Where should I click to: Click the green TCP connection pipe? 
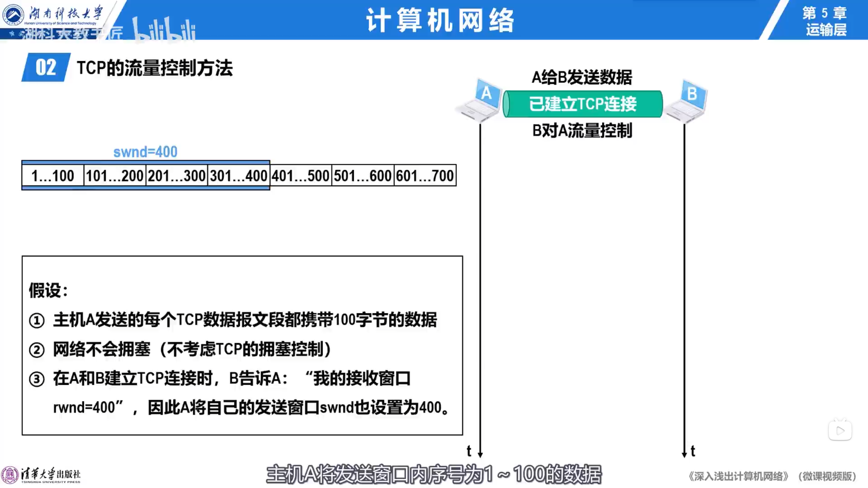(x=583, y=104)
